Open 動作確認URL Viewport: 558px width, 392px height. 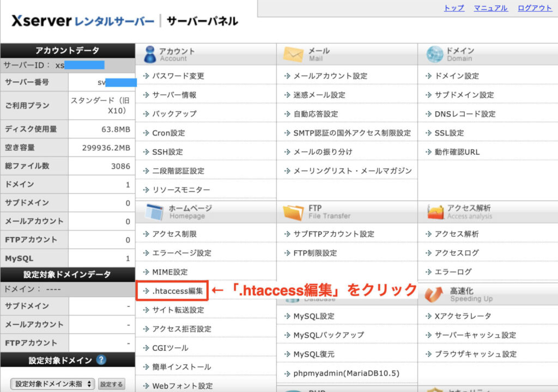(x=457, y=152)
